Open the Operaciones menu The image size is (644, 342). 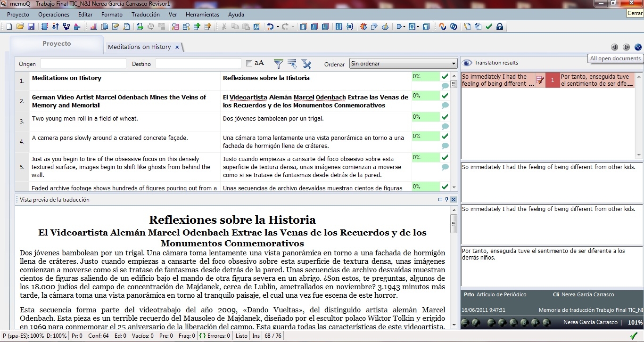[54, 15]
